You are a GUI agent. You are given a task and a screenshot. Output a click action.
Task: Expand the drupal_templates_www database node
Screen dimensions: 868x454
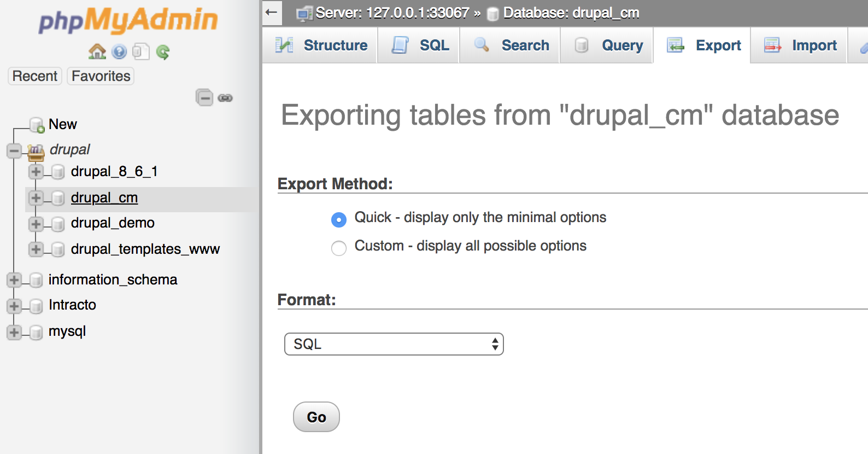pos(36,249)
